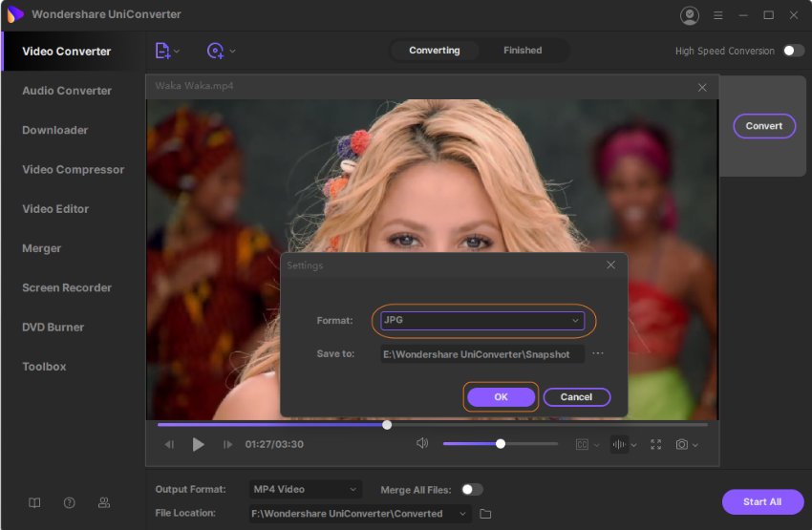Take snapshot with camera icon
Screen dimensions: 812x530
681,445
